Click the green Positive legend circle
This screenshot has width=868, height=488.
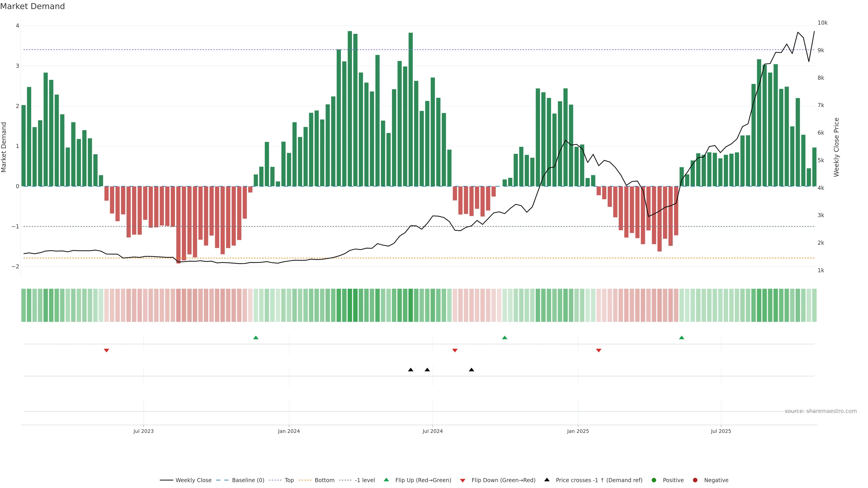tap(654, 480)
